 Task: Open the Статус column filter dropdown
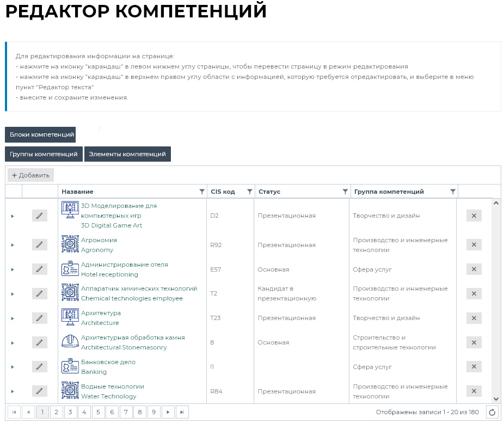345,192
